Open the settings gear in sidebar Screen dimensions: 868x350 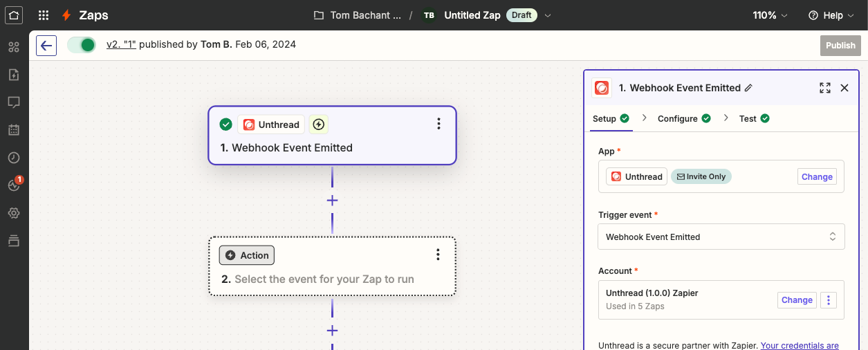click(x=14, y=213)
